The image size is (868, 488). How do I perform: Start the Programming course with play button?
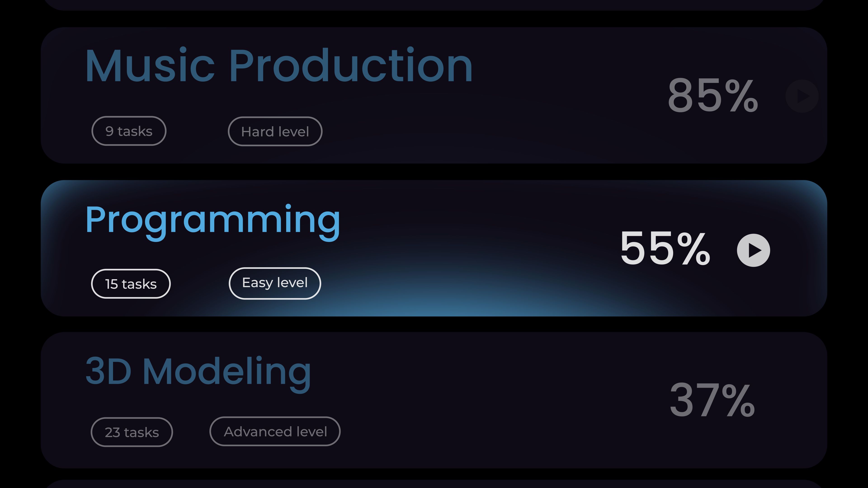click(753, 250)
